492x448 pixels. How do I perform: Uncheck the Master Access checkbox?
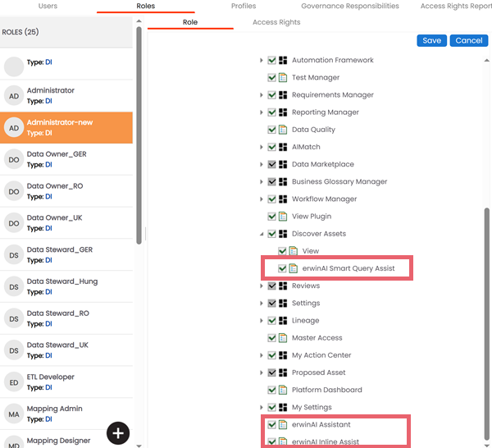[x=272, y=338]
